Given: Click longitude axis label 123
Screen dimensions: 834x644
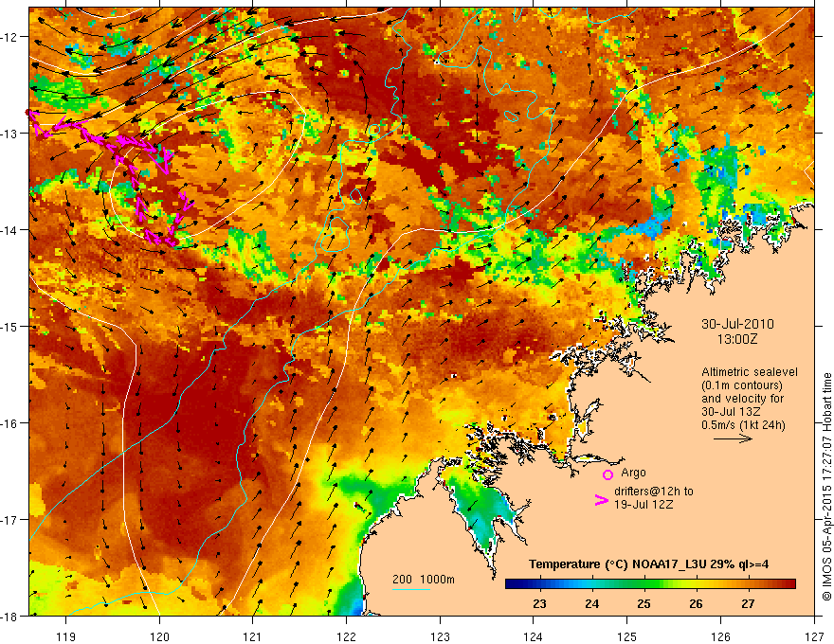Looking at the screenshot, I should pyautogui.click(x=440, y=636).
